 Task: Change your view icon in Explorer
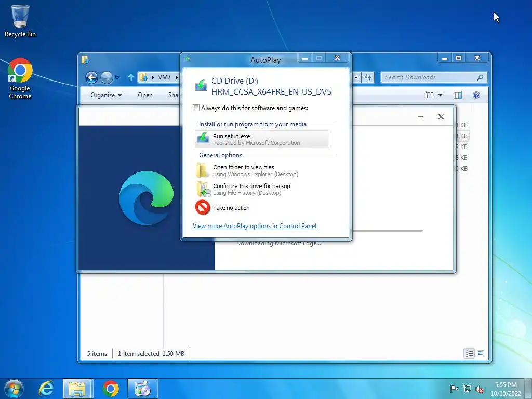429,95
